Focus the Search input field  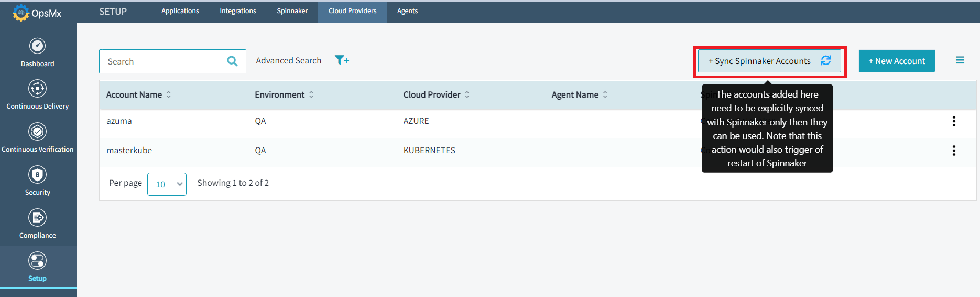point(172,61)
